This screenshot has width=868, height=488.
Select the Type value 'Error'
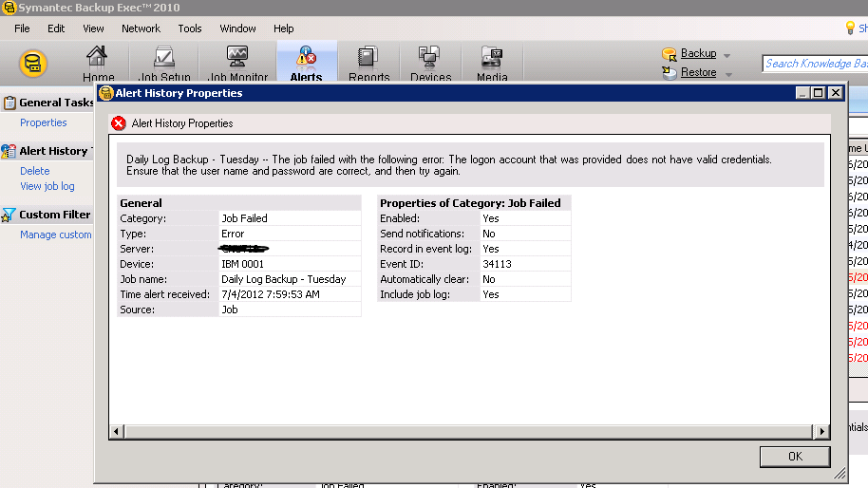[233, 234]
